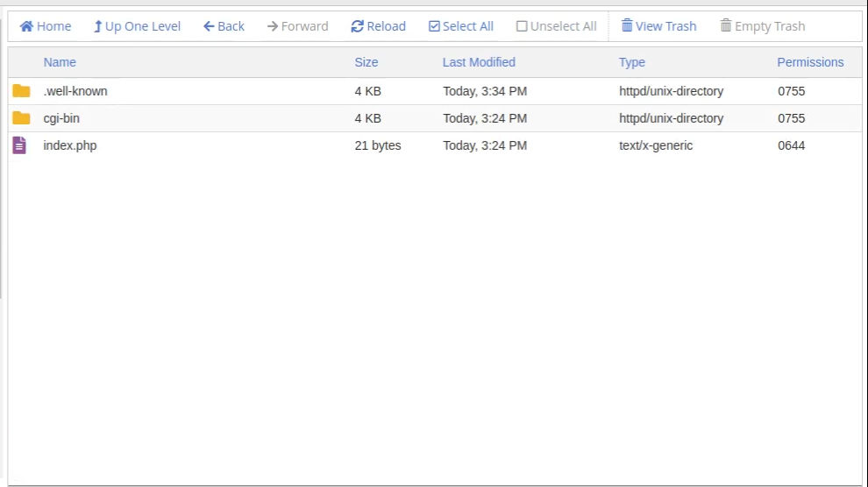
Task: Click cgi-bin permissions 0755
Action: (x=791, y=118)
